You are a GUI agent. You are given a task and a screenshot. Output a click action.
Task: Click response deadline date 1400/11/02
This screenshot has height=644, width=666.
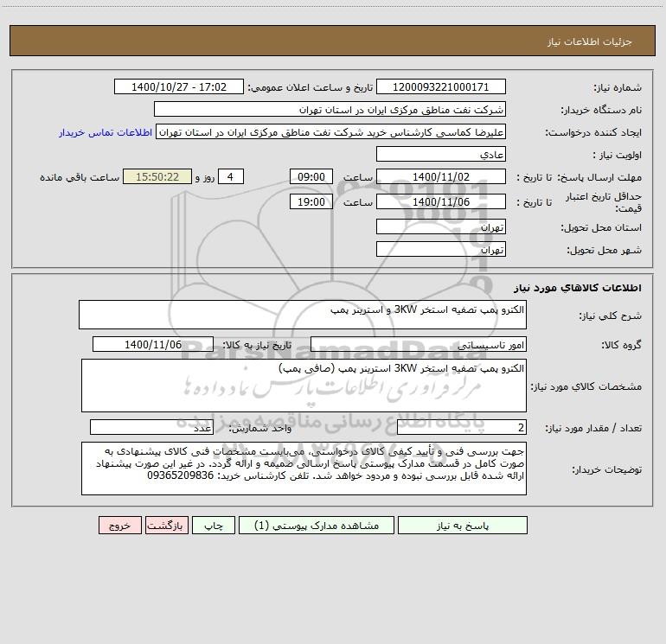(x=441, y=176)
